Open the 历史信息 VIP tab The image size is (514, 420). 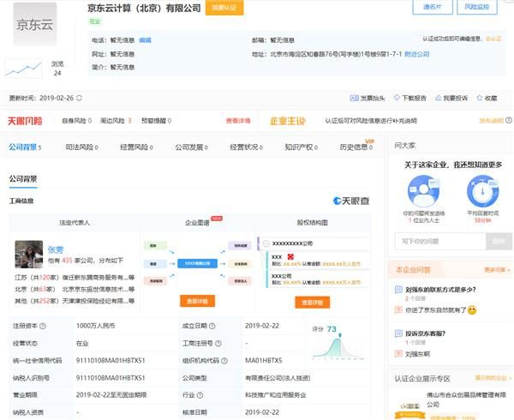coord(355,147)
